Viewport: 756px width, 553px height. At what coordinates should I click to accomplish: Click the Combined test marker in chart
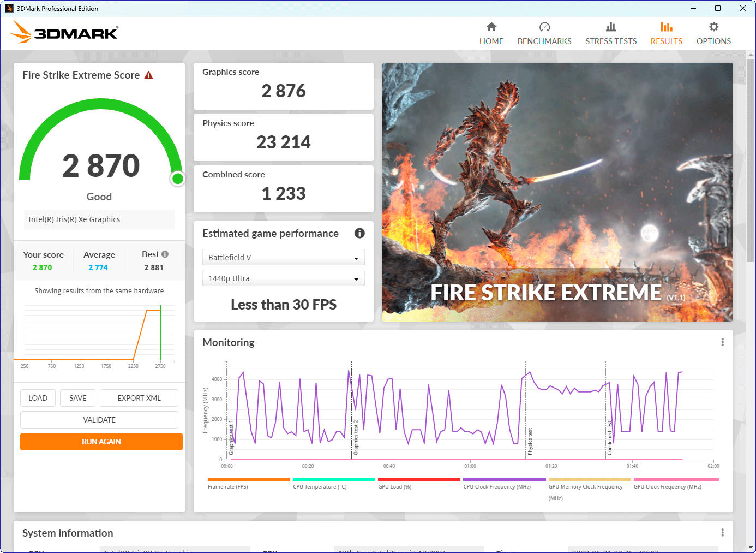(x=609, y=438)
